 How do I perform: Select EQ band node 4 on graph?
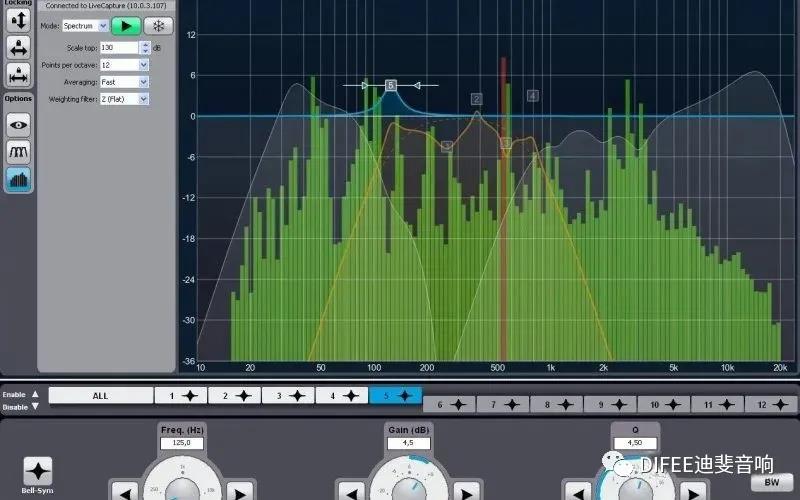pos(533,95)
